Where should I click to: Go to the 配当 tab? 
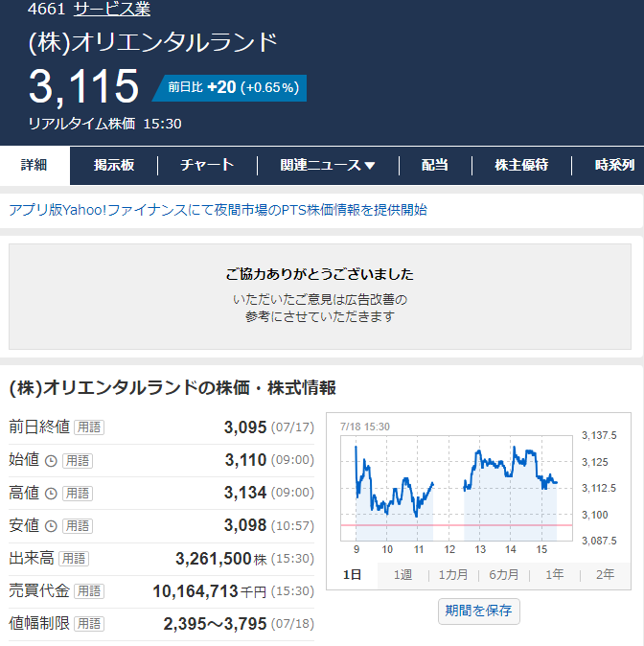435,165
